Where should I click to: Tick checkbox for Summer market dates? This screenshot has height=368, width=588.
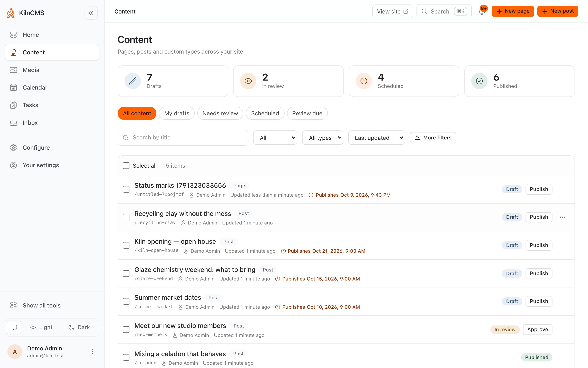pyautogui.click(x=126, y=301)
